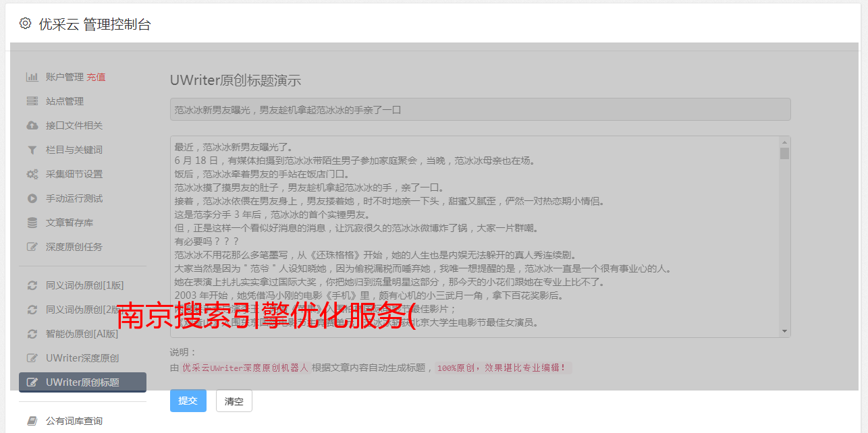
Task: Click the play circle icon for 手动运行测试
Action: 32,198
